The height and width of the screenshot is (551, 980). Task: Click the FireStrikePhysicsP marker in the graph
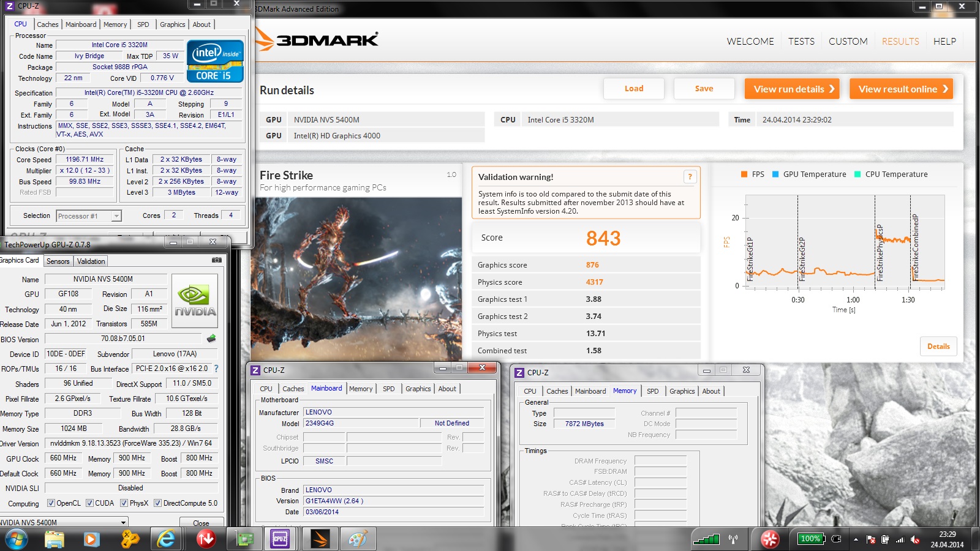(880, 252)
